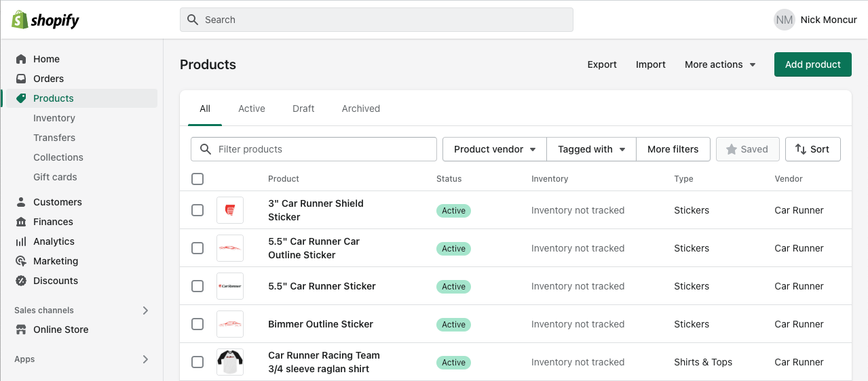Open the Bimmer Outline Sticker thumbnail
868x381 pixels.
230,324
